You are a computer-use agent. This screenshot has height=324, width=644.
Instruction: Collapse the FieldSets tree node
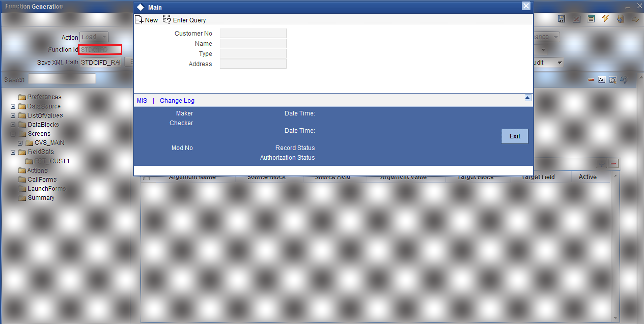(13, 152)
